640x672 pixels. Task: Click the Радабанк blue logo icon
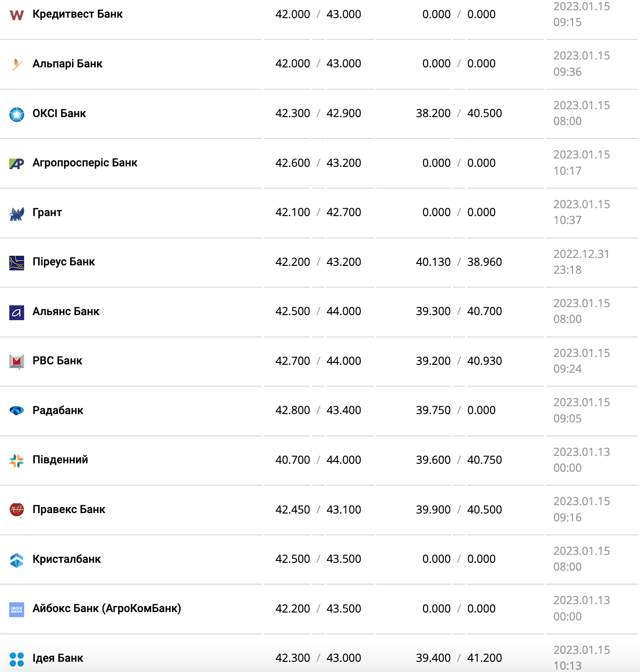(x=17, y=410)
